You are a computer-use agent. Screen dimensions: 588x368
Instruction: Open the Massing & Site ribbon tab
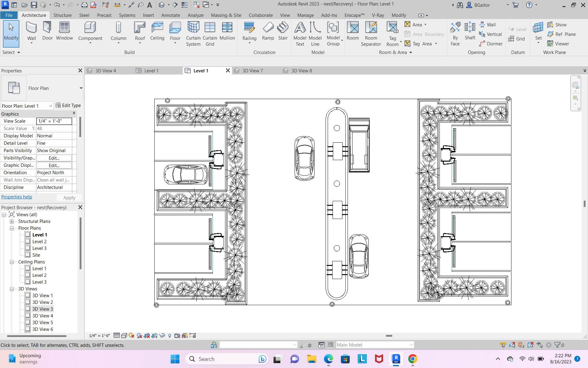tap(226, 15)
